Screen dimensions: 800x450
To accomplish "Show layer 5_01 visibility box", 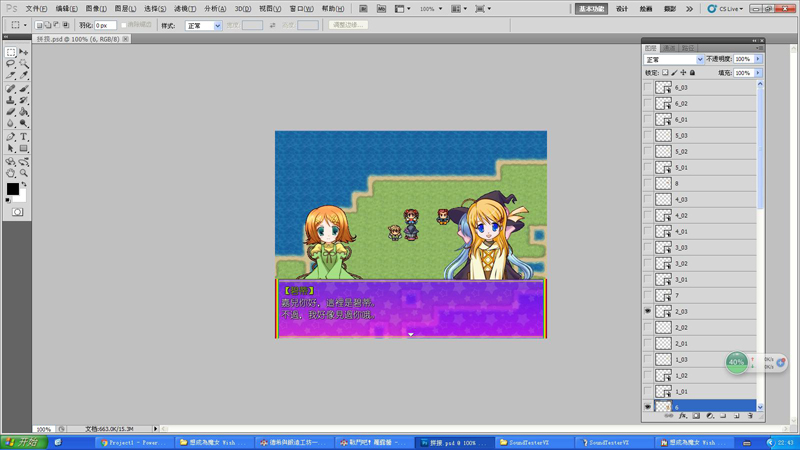I will [648, 167].
